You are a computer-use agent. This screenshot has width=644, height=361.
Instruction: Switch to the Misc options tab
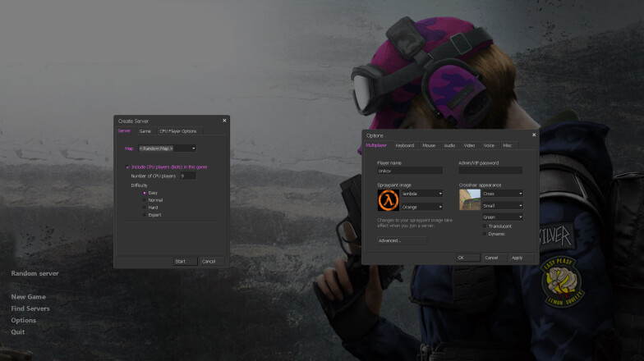pyautogui.click(x=508, y=146)
